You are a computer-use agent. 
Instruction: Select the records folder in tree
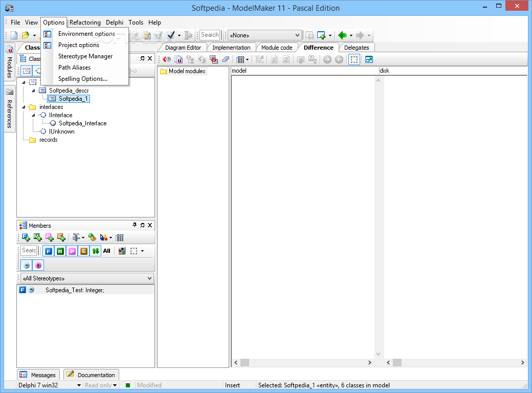pyautogui.click(x=48, y=140)
